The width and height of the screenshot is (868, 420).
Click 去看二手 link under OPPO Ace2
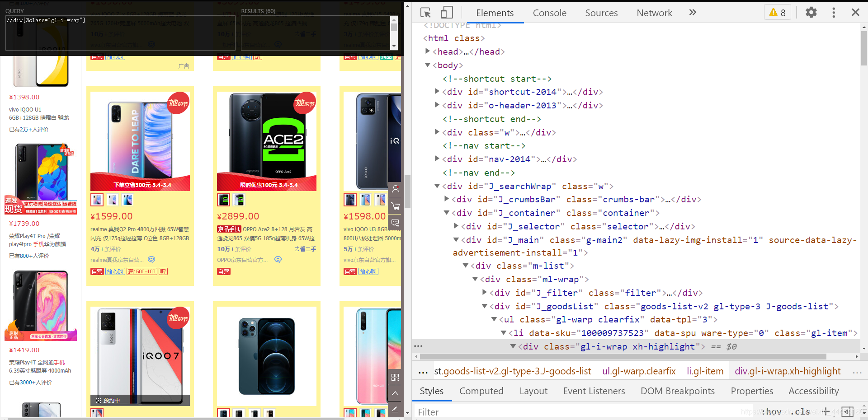pos(305,249)
